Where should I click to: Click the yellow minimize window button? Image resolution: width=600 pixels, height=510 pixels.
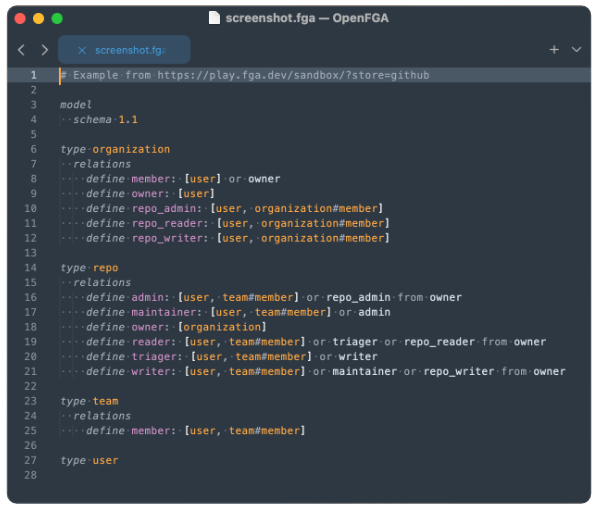click(38, 18)
